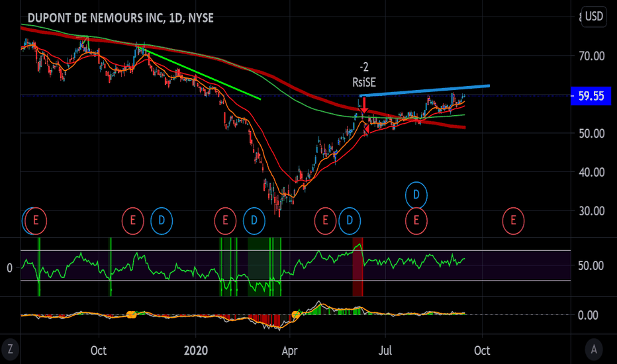Open the earnings marker just after April
617x364 pixels.
tap(325, 220)
